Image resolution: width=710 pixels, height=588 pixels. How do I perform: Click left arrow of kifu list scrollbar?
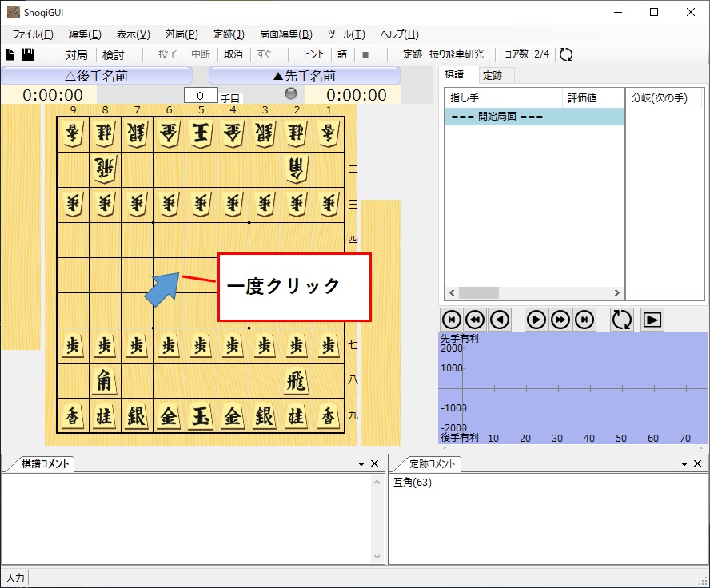452,292
